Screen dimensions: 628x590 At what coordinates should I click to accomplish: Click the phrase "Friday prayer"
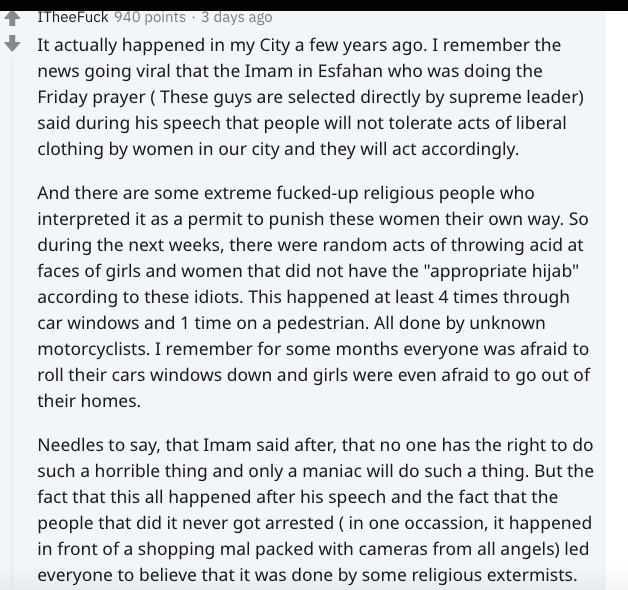pyautogui.click(x=91, y=97)
